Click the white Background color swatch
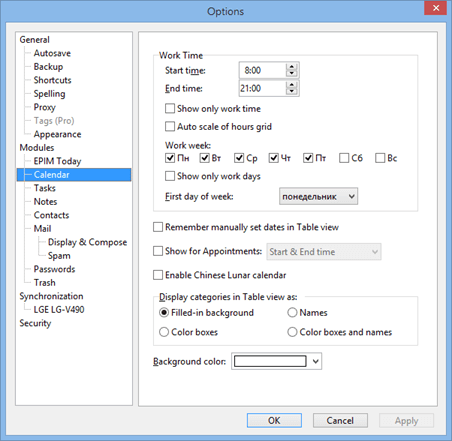452x441 pixels. point(270,361)
